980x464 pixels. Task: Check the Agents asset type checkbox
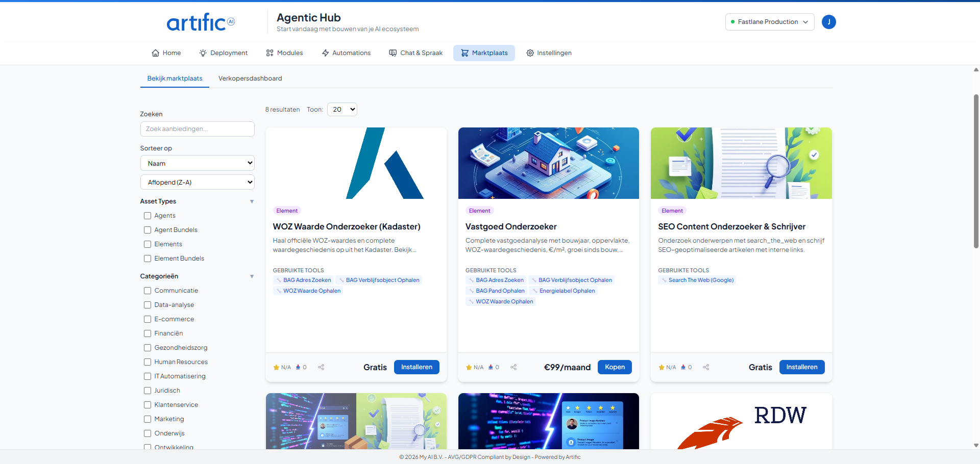click(148, 216)
